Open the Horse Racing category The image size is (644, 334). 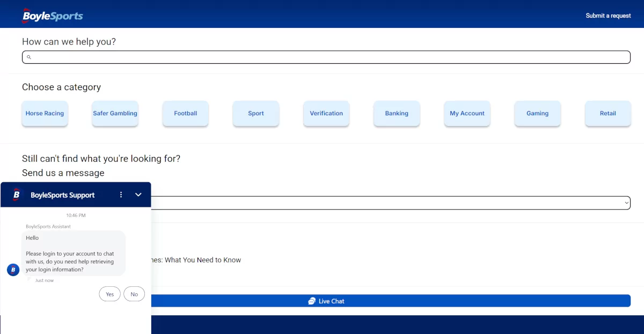pos(45,114)
